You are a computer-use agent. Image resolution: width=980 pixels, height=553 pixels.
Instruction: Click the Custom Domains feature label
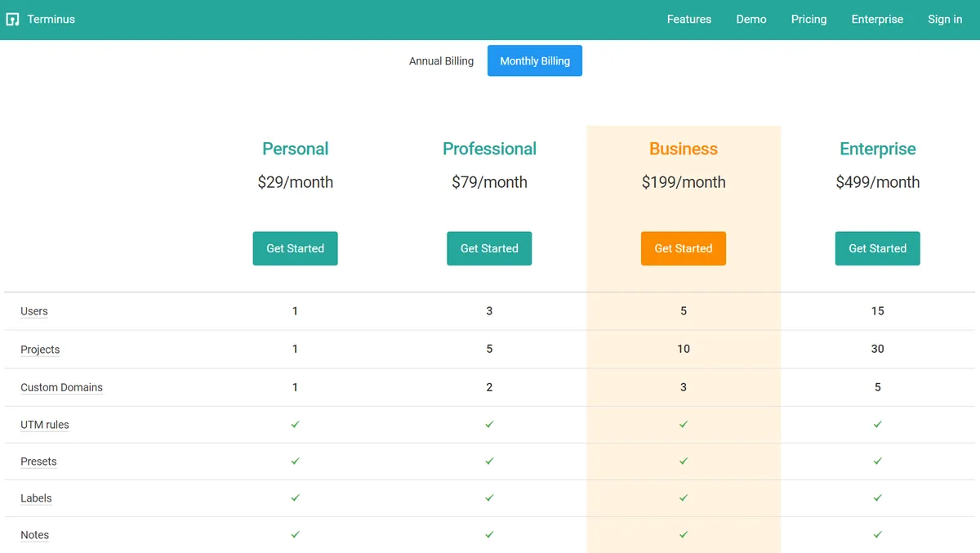[61, 387]
